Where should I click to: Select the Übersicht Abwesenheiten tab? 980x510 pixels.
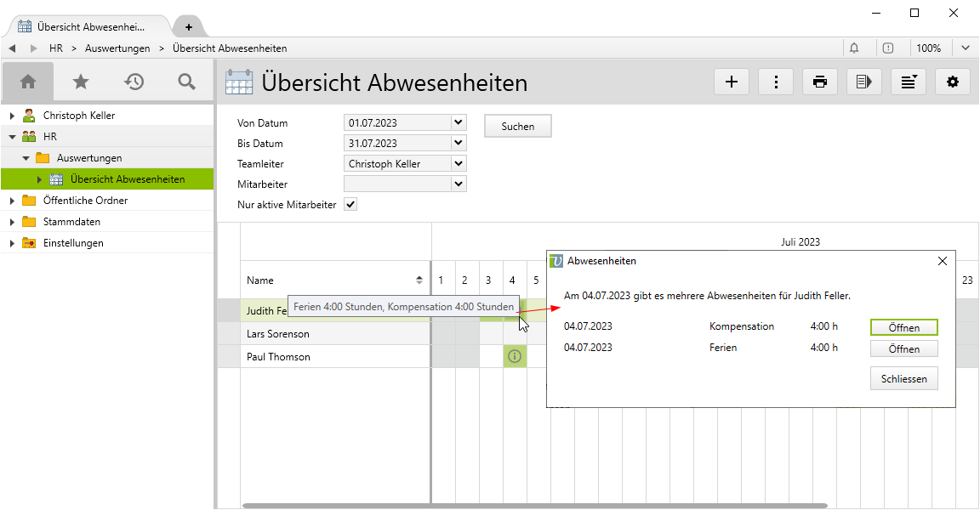click(x=88, y=26)
